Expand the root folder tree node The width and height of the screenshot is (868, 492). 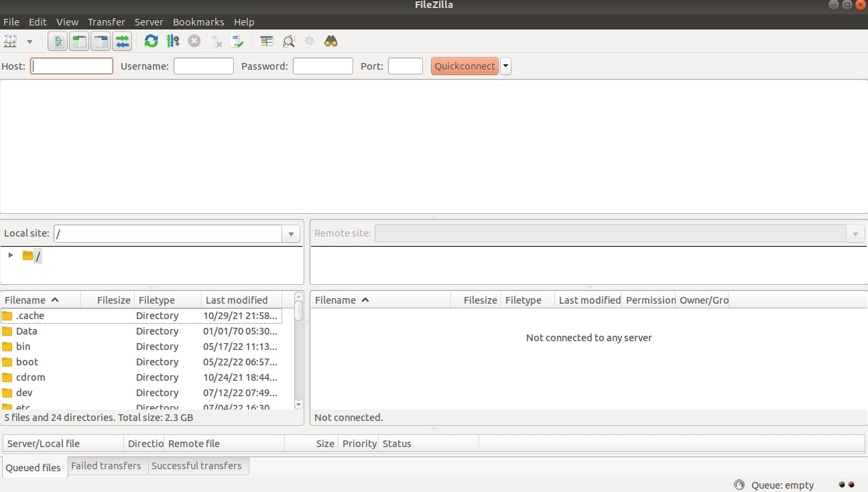pyautogui.click(x=10, y=255)
